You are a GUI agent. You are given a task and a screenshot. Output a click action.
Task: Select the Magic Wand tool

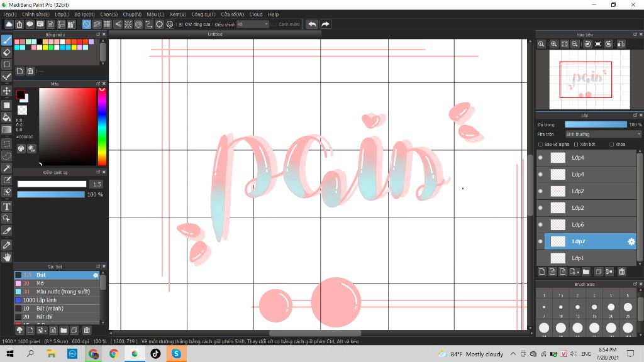6,168
